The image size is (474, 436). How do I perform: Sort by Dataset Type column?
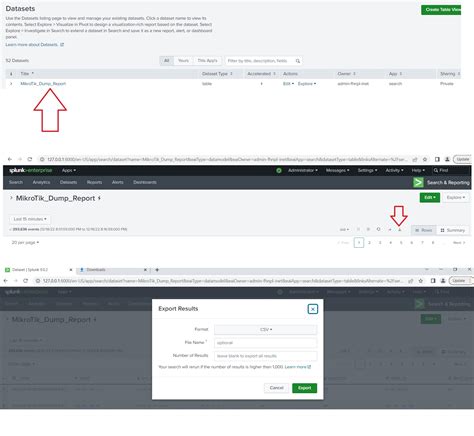coord(217,74)
